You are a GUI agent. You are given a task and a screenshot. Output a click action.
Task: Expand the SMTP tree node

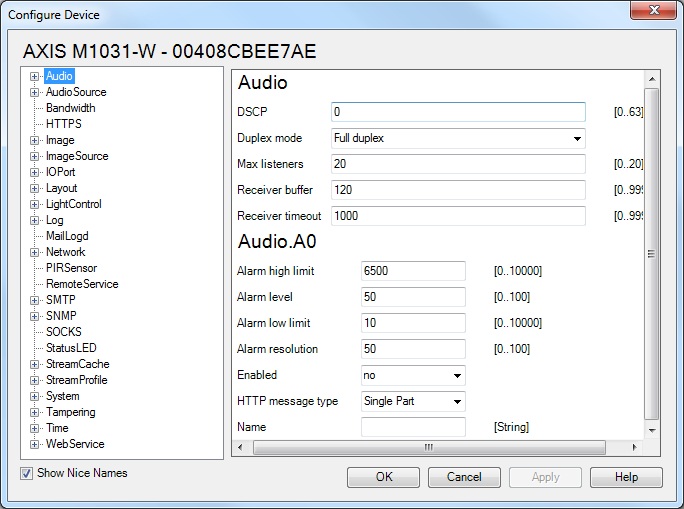tap(34, 301)
